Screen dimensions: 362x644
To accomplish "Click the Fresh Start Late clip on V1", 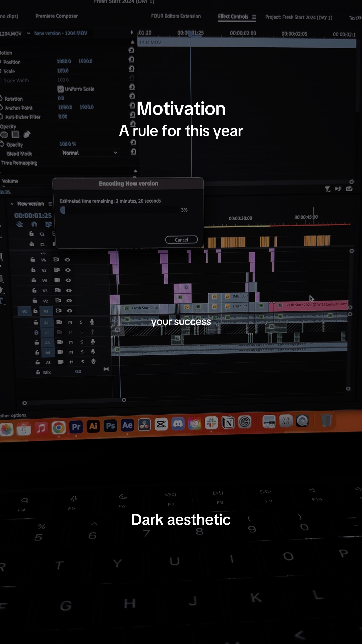I will (142, 308).
